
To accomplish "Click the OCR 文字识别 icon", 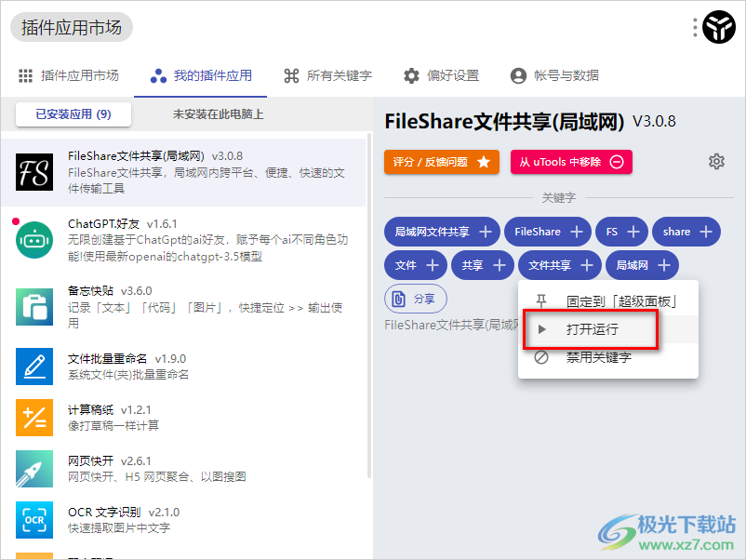I will (x=34, y=520).
